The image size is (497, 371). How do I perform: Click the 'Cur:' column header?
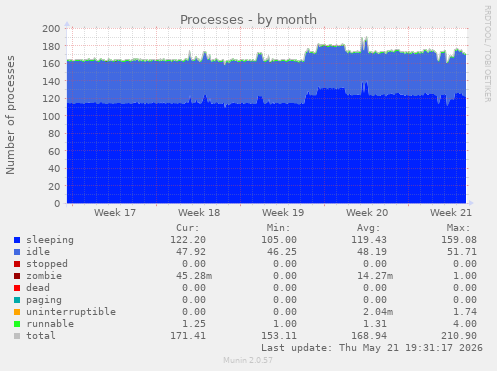pyautogui.click(x=188, y=228)
